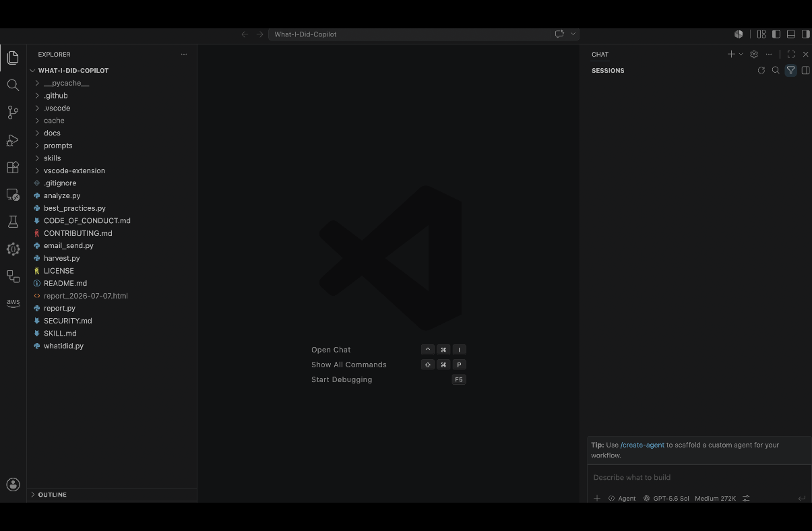
Task: Expand the .vscode folder
Action: (112, 108)
